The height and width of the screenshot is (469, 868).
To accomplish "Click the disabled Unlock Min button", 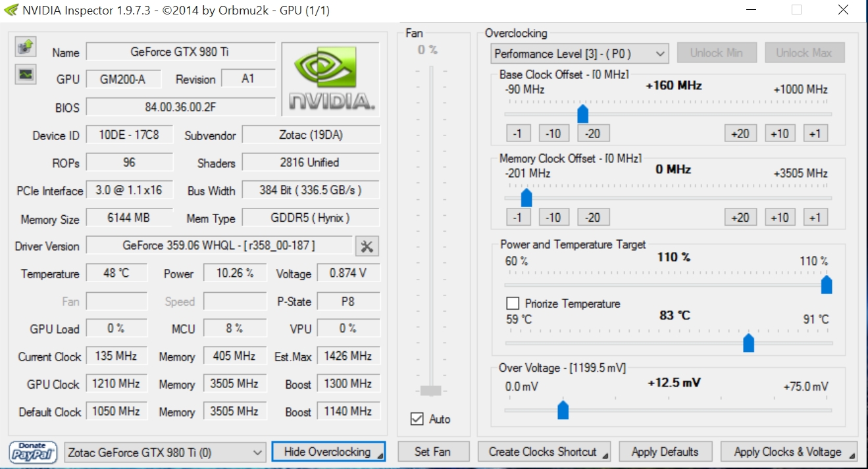I will tap(716, 53).
